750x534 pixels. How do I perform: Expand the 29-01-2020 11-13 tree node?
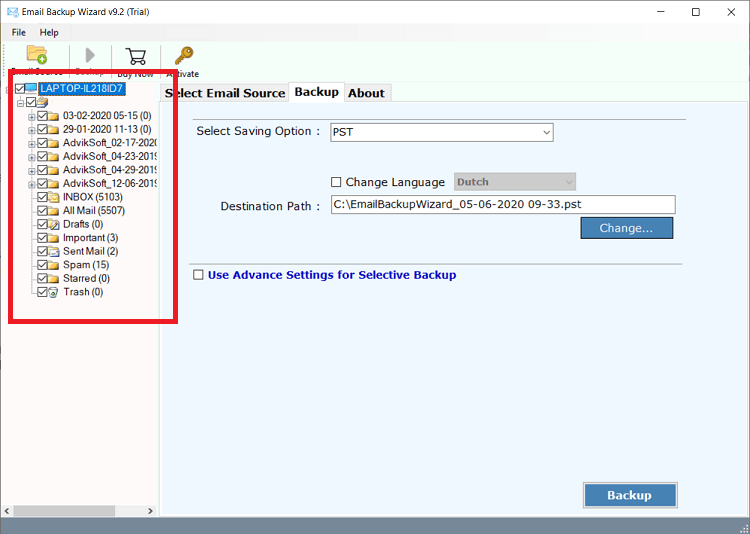click(32, 130)
